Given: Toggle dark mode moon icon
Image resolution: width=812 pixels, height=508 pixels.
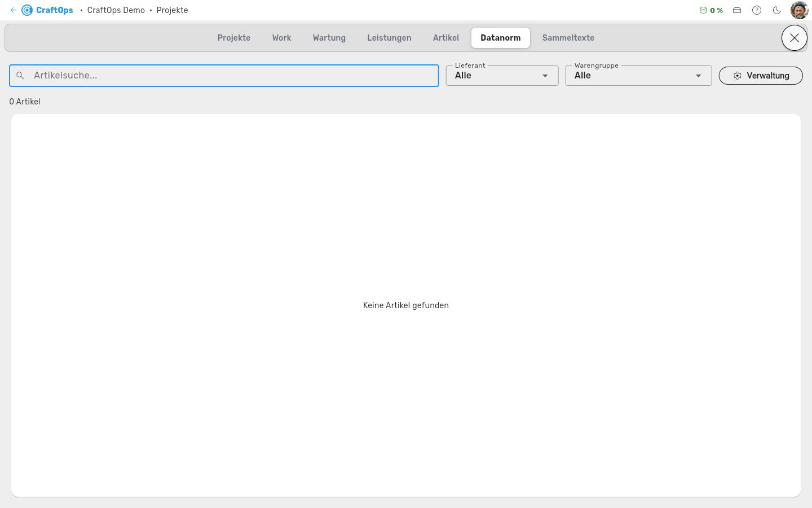Looking at the screenshot, I should coord(777,10).
